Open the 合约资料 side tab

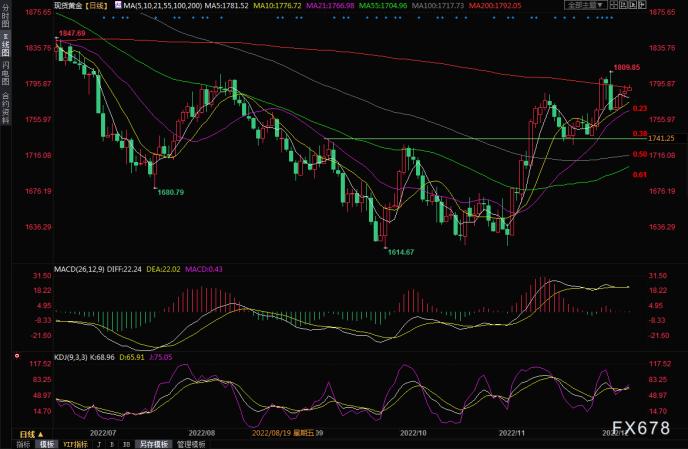click(5, 108)
